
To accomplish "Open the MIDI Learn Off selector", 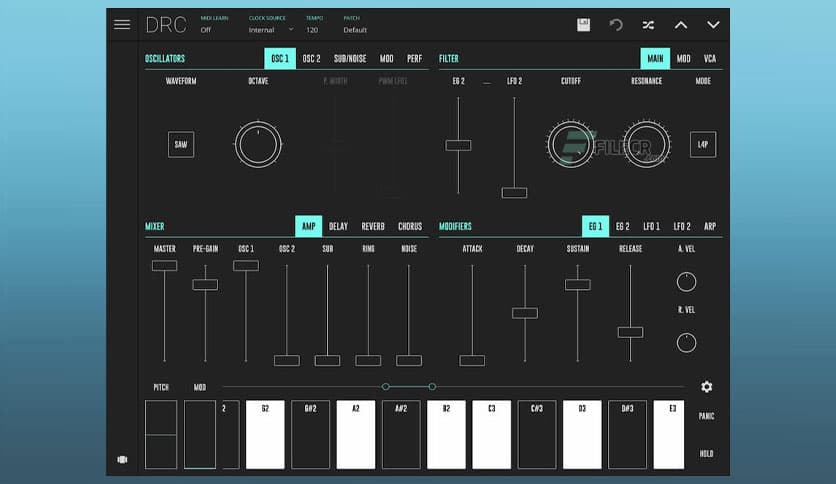I will pyautogui.click(x=206, y=30).
